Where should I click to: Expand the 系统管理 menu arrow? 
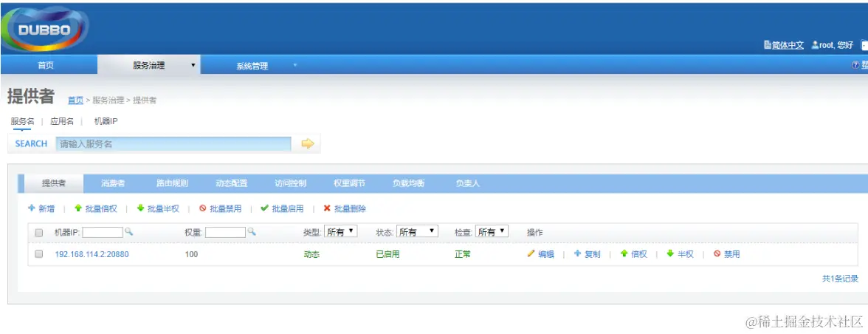pyautogui.click(x=295, y=65)
